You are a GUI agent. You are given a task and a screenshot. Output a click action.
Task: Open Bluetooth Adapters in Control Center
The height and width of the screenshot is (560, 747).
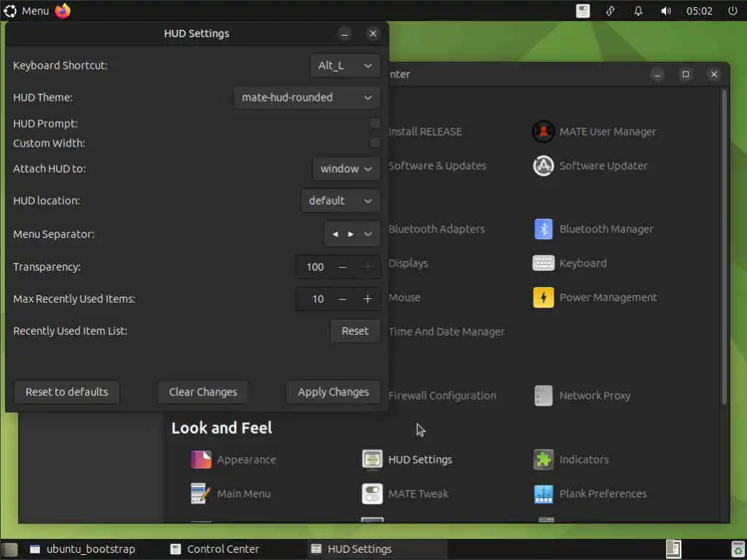point(436,229)
